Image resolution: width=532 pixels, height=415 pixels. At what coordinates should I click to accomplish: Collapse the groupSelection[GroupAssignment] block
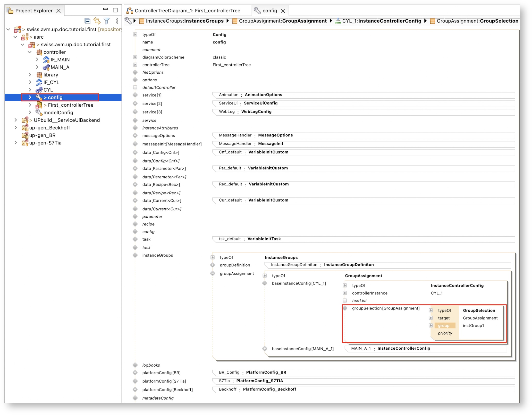point(345,308)
